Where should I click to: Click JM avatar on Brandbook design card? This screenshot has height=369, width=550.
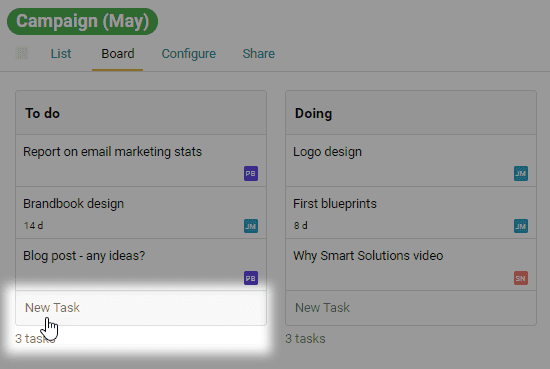pos(251,226)
